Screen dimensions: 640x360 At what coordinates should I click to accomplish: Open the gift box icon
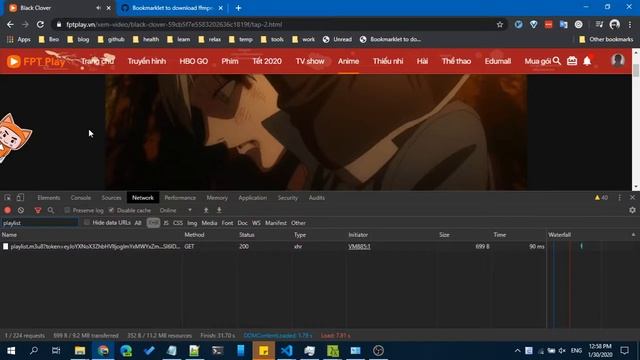click(x=572, y=61)
